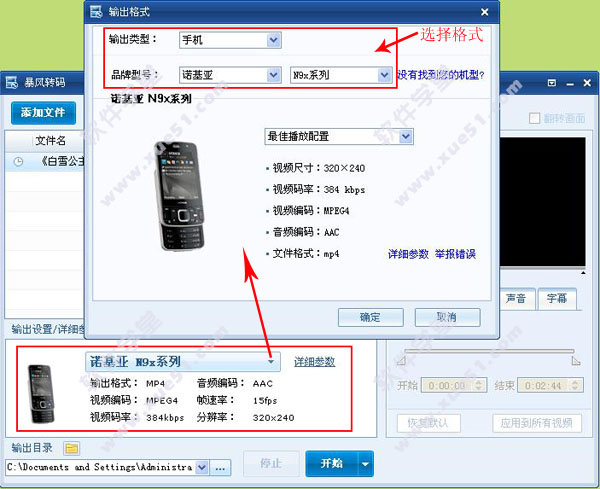Click the 停止 button
The height and width of the screenshot is (489, 600).
[271, 464]
